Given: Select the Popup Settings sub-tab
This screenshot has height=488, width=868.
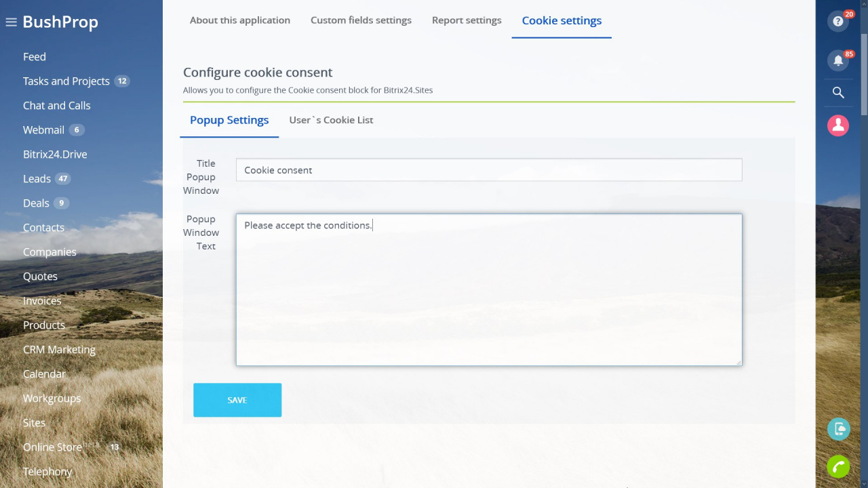Looking at the screenshot, I should (x=229, y=120).
